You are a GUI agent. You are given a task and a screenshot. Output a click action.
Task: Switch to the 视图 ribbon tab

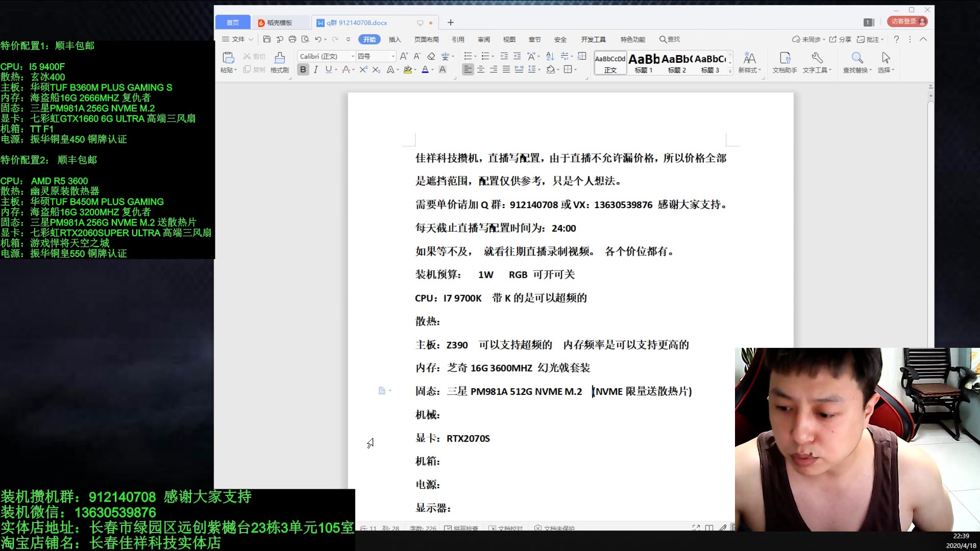click(509, 39)
